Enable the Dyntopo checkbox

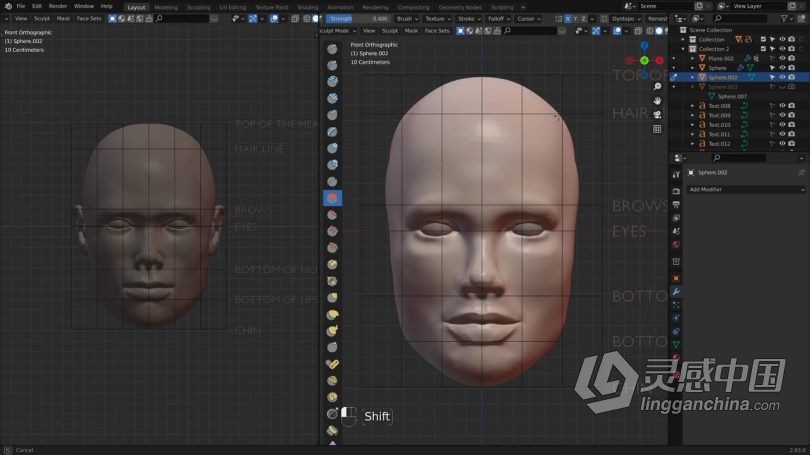coord(604,19)
